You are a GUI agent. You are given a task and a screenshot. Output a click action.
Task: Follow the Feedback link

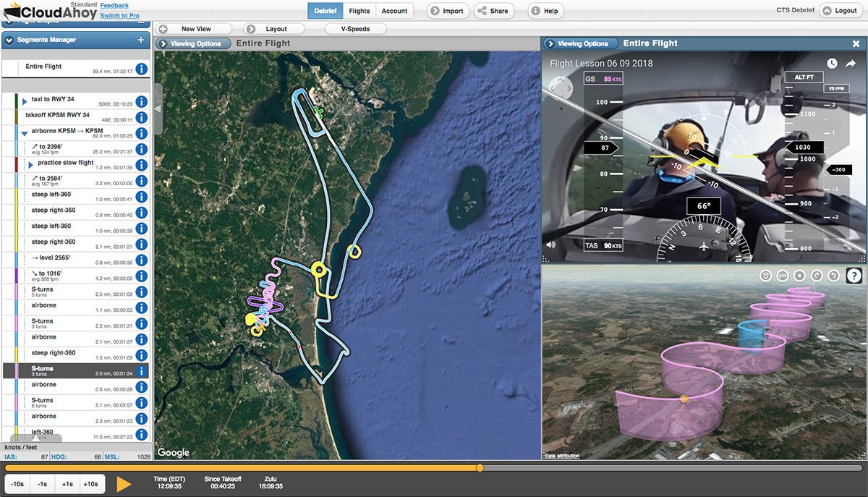114,6
